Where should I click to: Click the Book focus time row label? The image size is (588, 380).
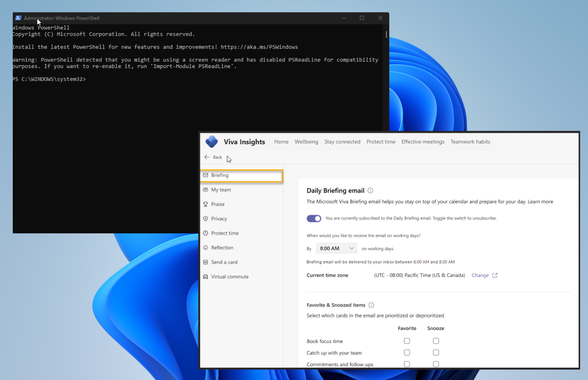coord(325,341)
